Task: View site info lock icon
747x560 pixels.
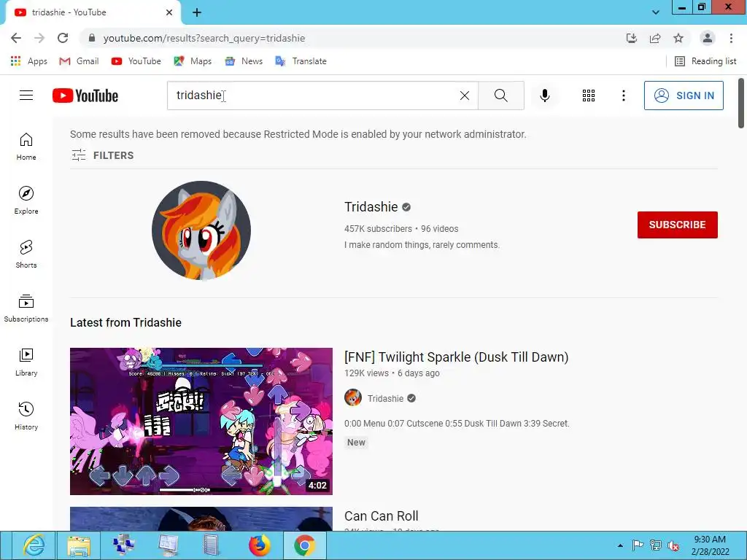Action: 92,38
